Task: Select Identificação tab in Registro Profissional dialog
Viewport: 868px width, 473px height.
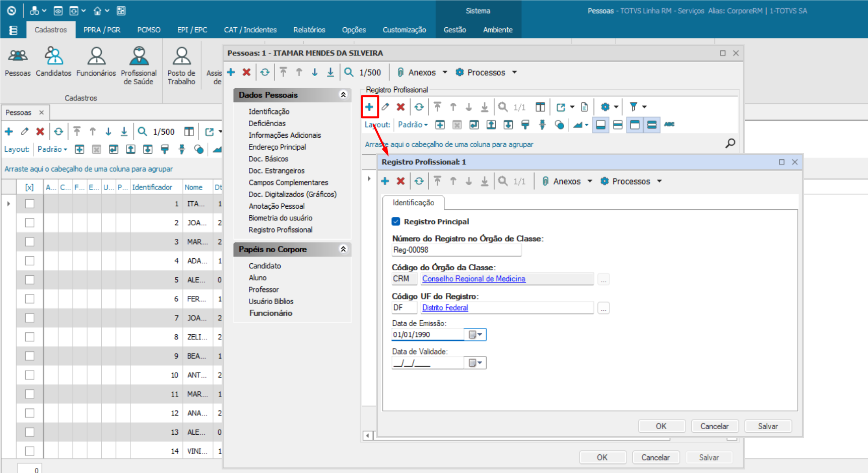Action: tap(413, 202)
